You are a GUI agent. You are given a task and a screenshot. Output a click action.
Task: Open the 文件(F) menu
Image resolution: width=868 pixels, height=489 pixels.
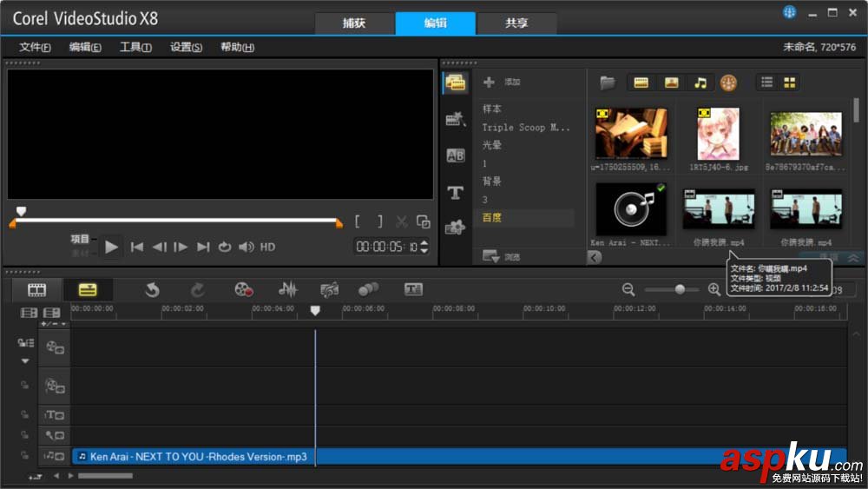35,47
